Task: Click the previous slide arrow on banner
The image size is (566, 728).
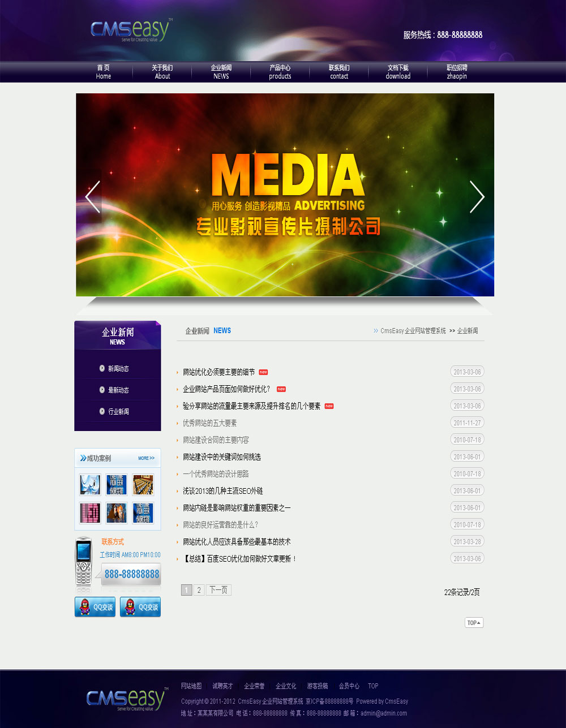Action: point(93,197)
